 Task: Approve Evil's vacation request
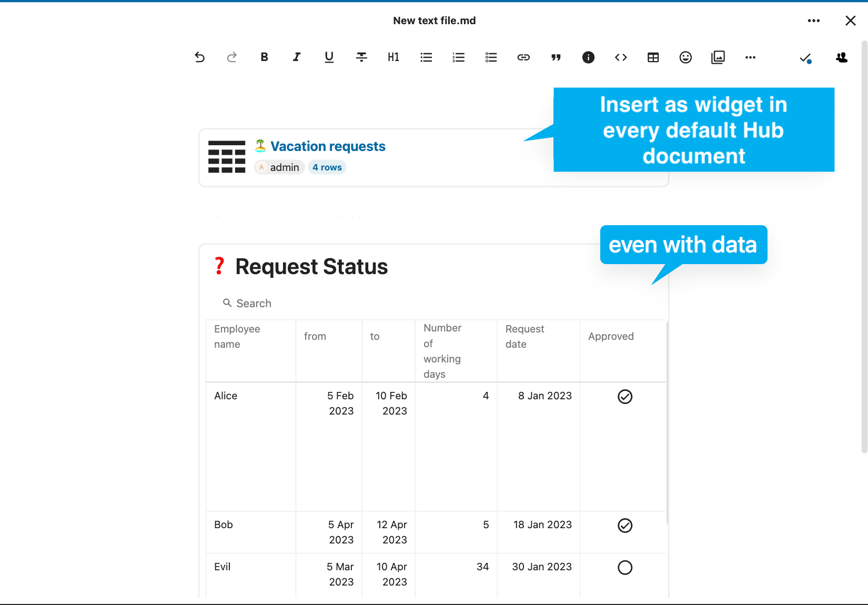tap(625, 568)
